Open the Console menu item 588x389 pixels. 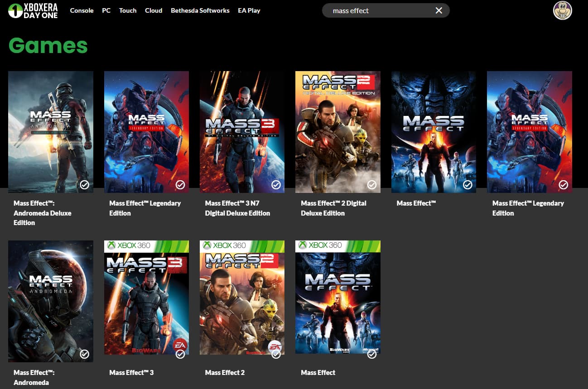[82, 10]
